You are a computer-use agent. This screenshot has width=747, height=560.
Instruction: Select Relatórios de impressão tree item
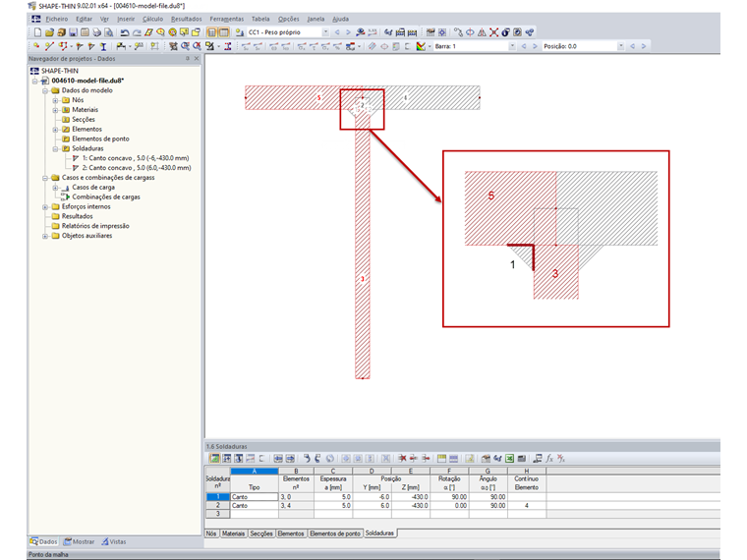(x=95, y=226)
